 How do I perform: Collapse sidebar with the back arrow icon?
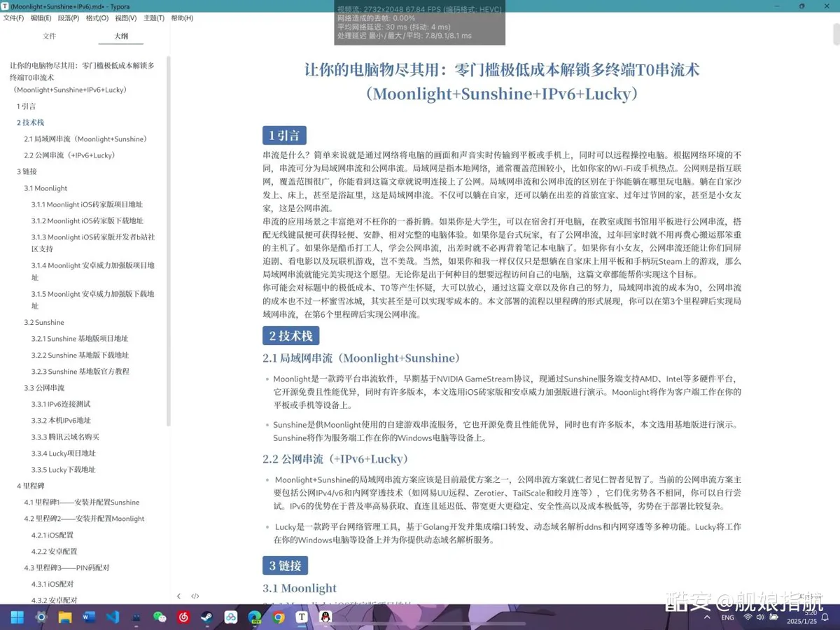(x=178, y=596)
